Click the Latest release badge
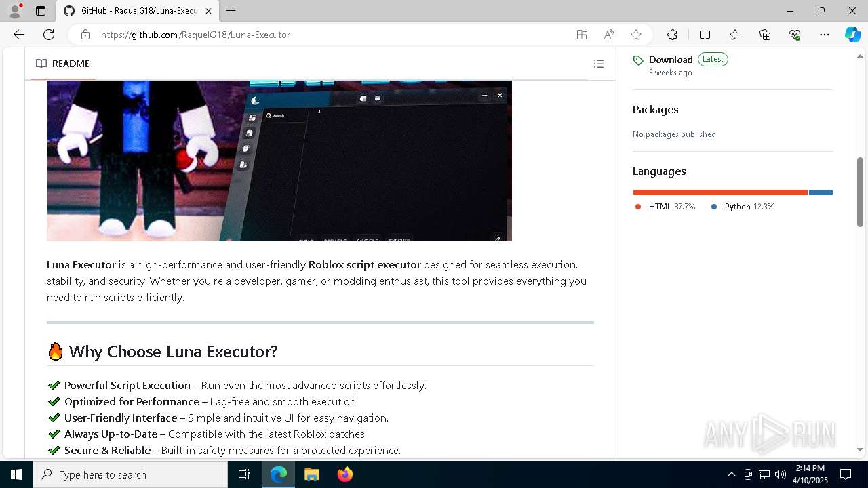The height and width of the screenshot is (488, 868). coord(713,59)
